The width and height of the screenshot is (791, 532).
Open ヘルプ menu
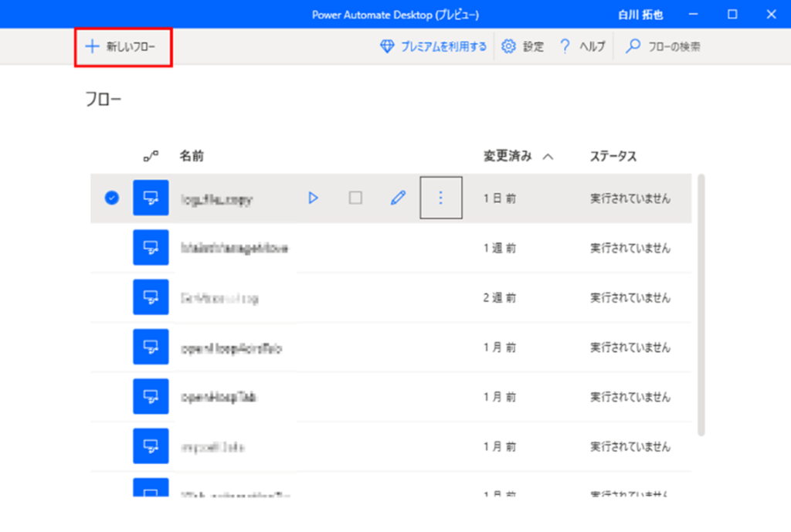[x=582, y=47]
